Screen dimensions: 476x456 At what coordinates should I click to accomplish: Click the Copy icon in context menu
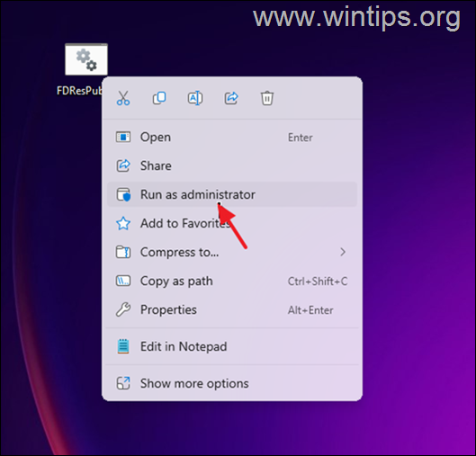tap(159, 98)
